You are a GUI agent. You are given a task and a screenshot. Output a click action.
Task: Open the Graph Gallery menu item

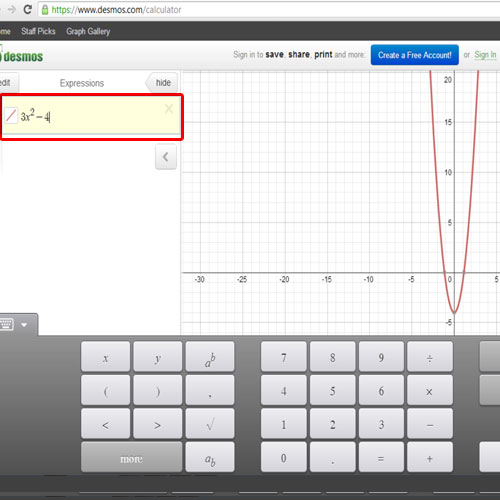[88, 31]
